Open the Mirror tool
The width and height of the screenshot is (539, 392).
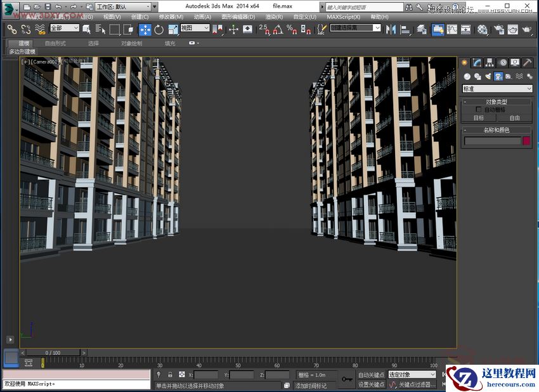pos(389,29)
